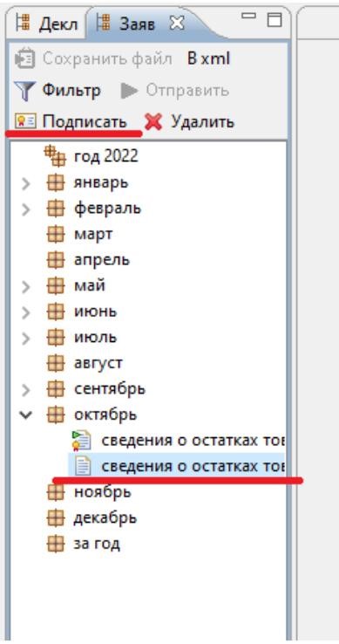Switch to the Декл tab
The image size is (339, 644).
[46, 24]
